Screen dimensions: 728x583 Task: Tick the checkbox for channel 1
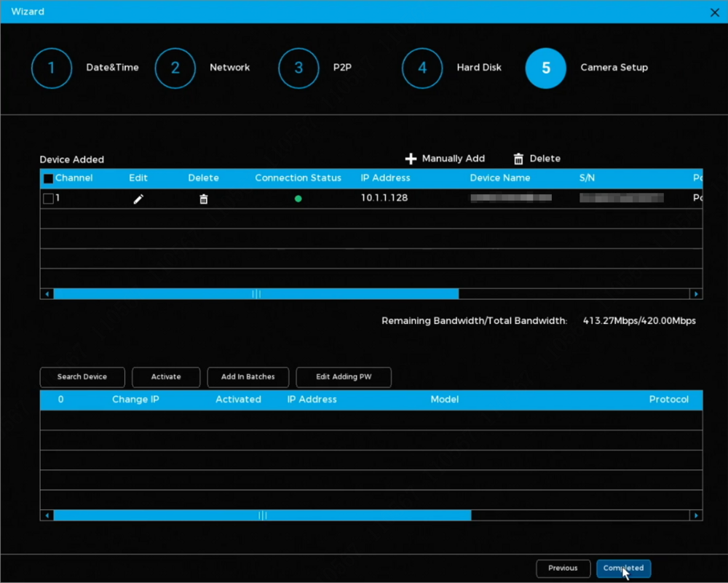(x=48, y=199)
